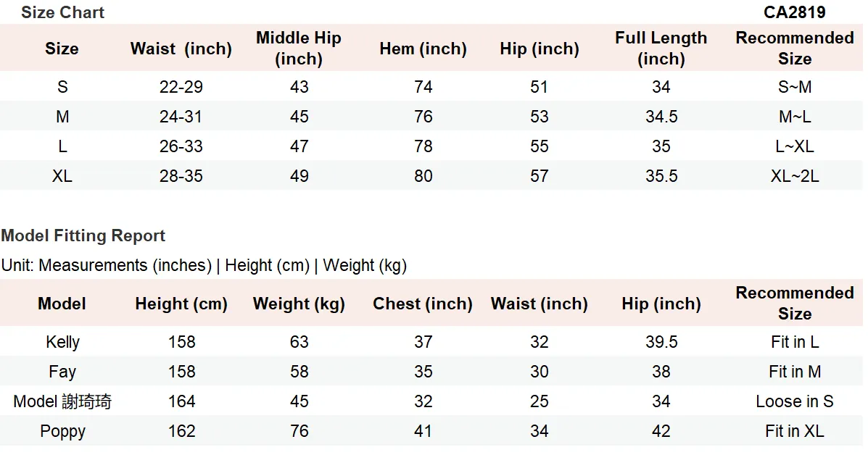
Task: Click the Waist (inch) column header
Action: click(181, 49)
